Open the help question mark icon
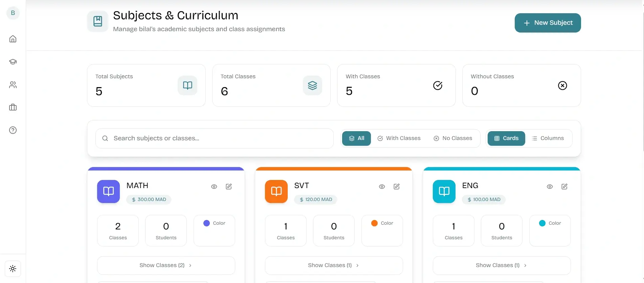Image resolution: width=644 pixels, height=283 pixels. coord(13,130)
